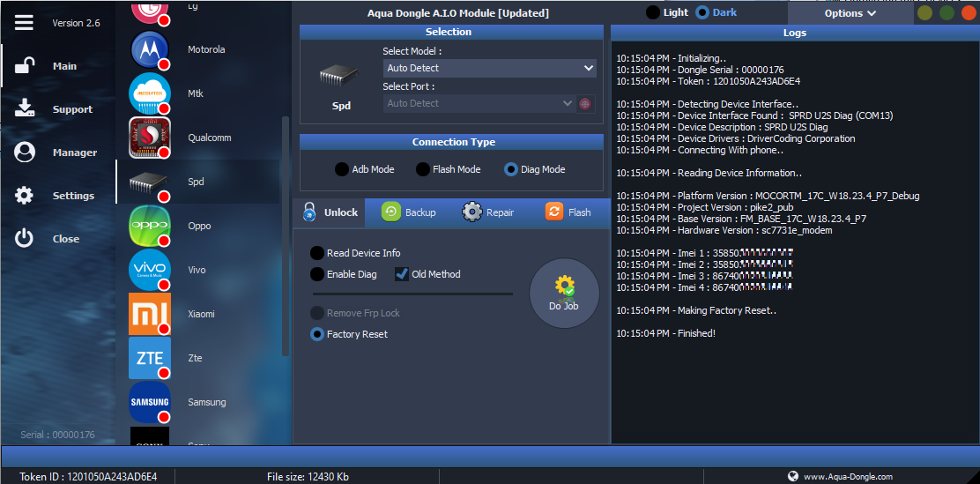Click the Device Drivers log line
980x484 pixels.
736,138
